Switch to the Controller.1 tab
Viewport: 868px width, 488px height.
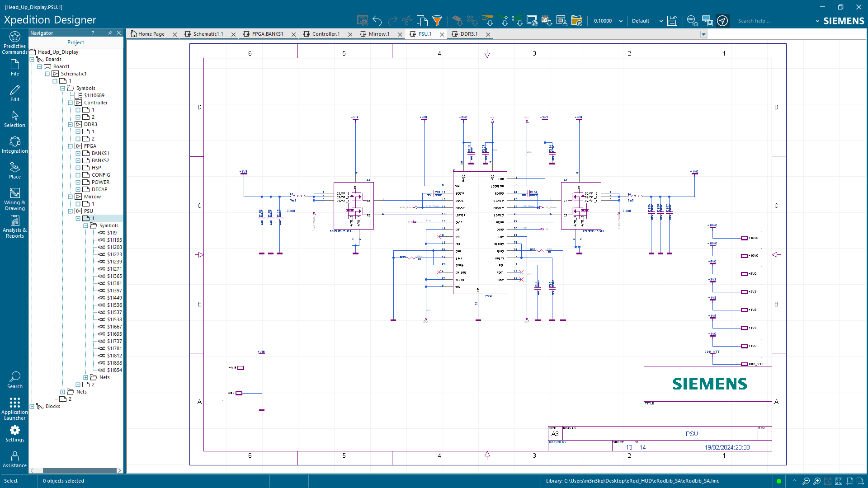[325, 34]
